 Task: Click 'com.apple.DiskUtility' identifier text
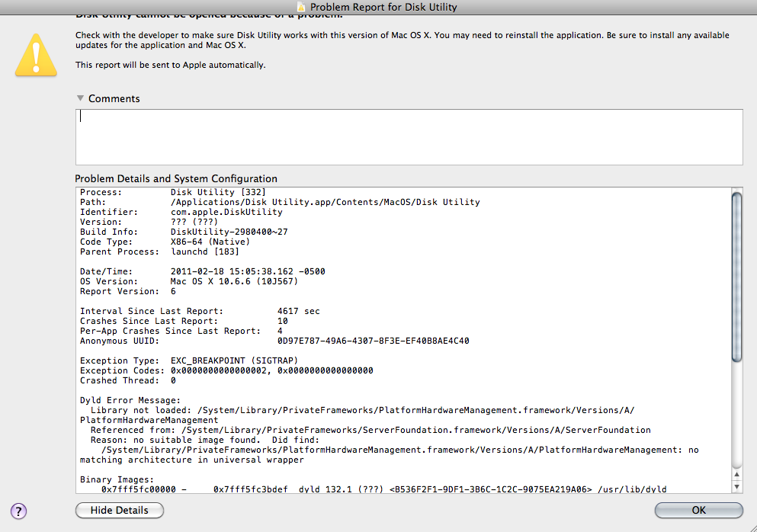click(226, 212)
